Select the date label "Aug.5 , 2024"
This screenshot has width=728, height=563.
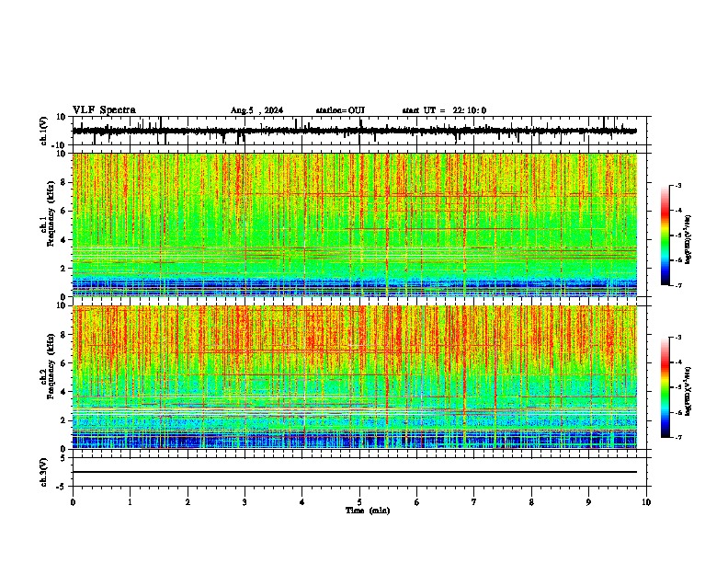[256, 110]
